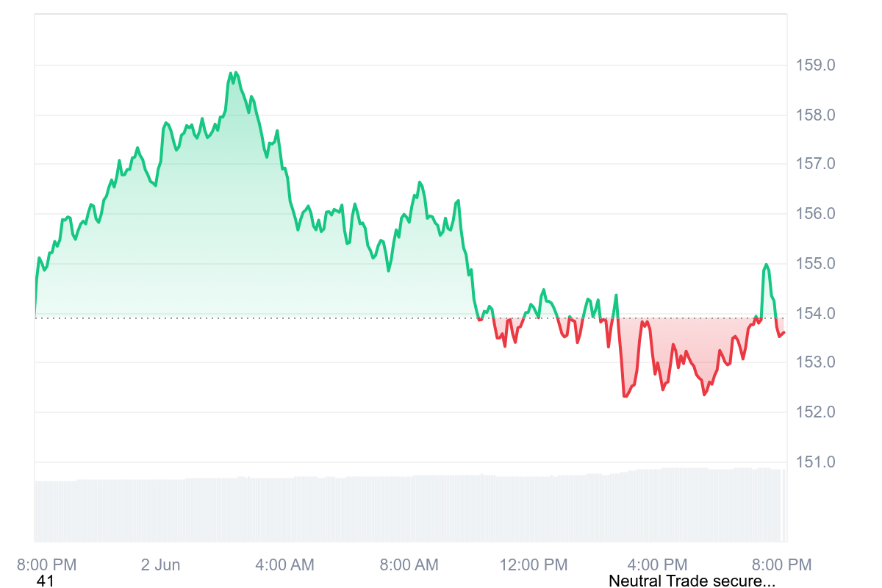Click the number 41 below the chart
Image resolution: width=882 pixels, height=588 pixels.
point(45,581)
